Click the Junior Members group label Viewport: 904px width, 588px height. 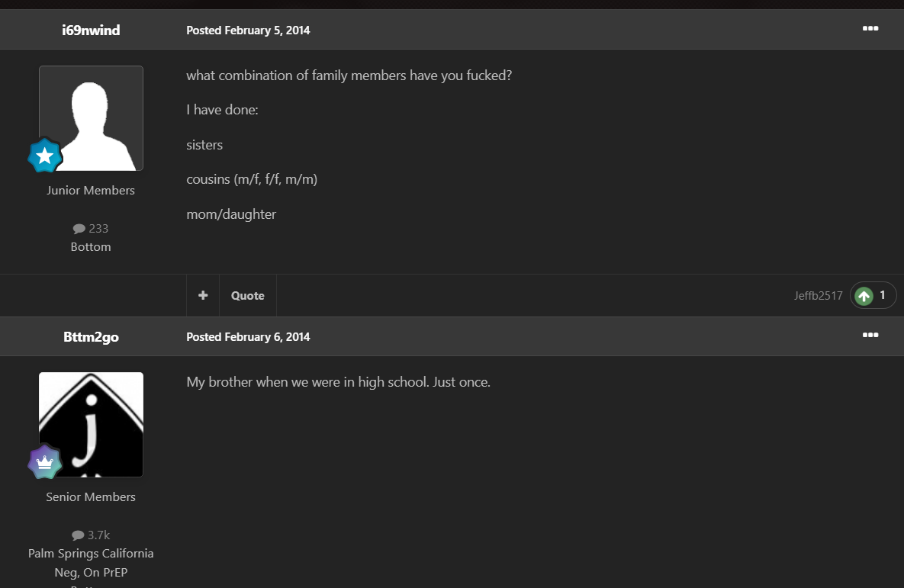click(x=91, y=190)
